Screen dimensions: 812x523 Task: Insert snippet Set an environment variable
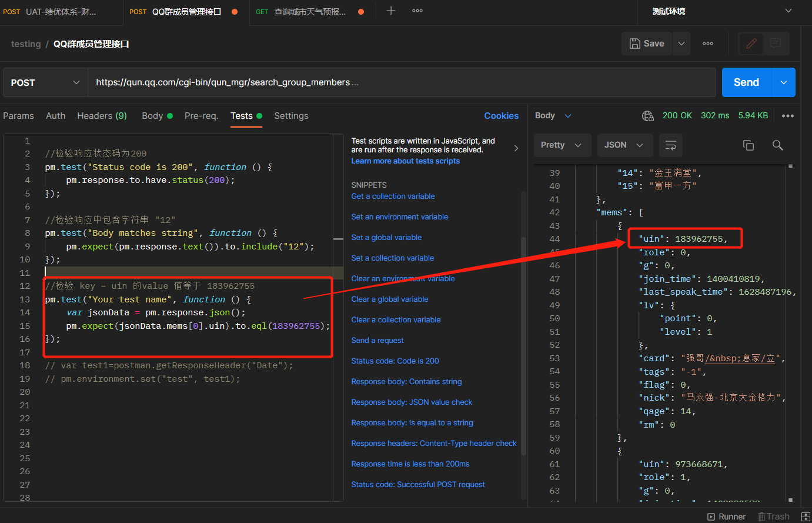coord(400,217)
